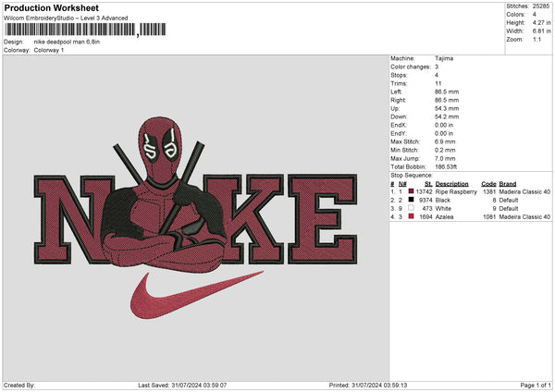This screenshot has height=392, width=555.
Task: Click the Up value 54.3 mm
Action: 447,108
